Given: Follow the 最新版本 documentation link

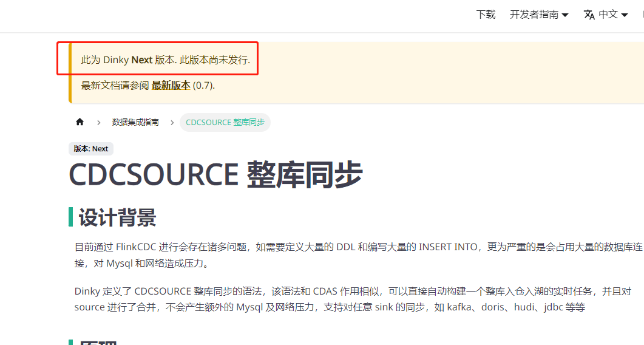Looking at the screenshot, I should pyautogui.click(x=171, y=86).
